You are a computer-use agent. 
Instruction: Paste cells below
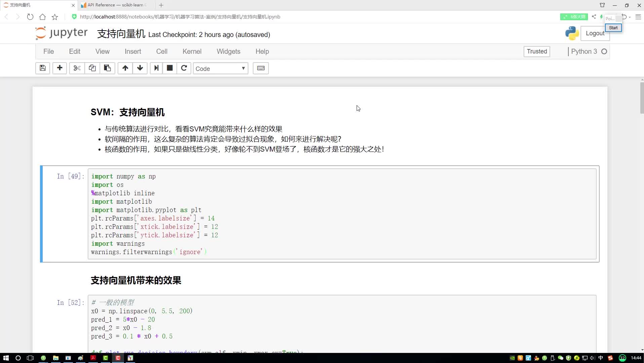[x=107, y=68]
